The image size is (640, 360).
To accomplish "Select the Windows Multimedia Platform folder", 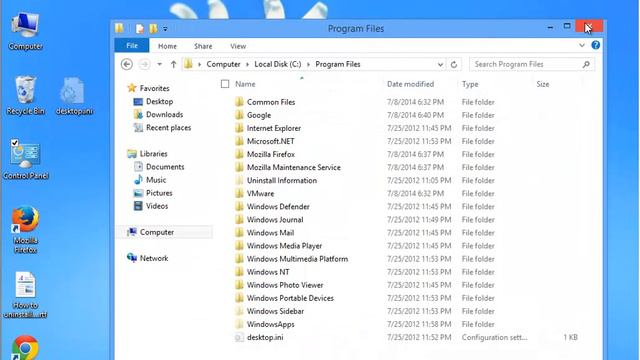I will click(298, 259).
